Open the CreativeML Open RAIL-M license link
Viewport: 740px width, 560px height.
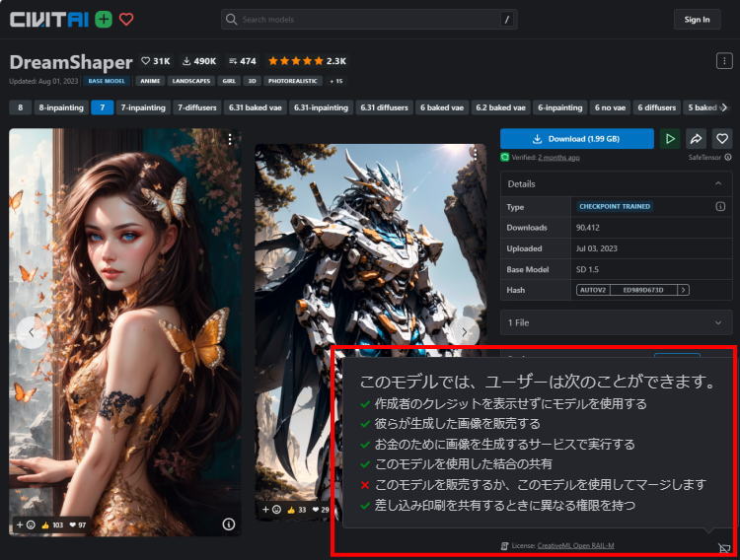coord(576,546)
